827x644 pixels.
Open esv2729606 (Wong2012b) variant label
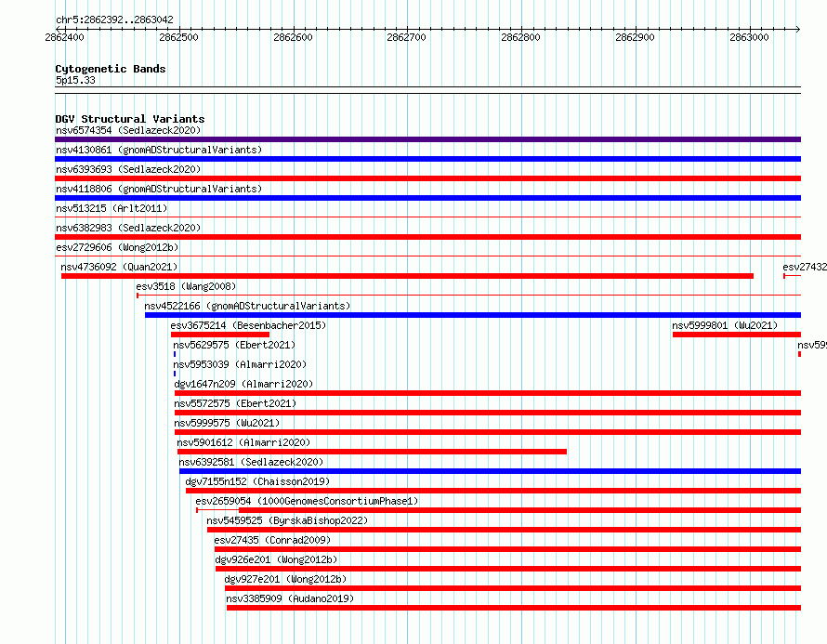point(117,247)
